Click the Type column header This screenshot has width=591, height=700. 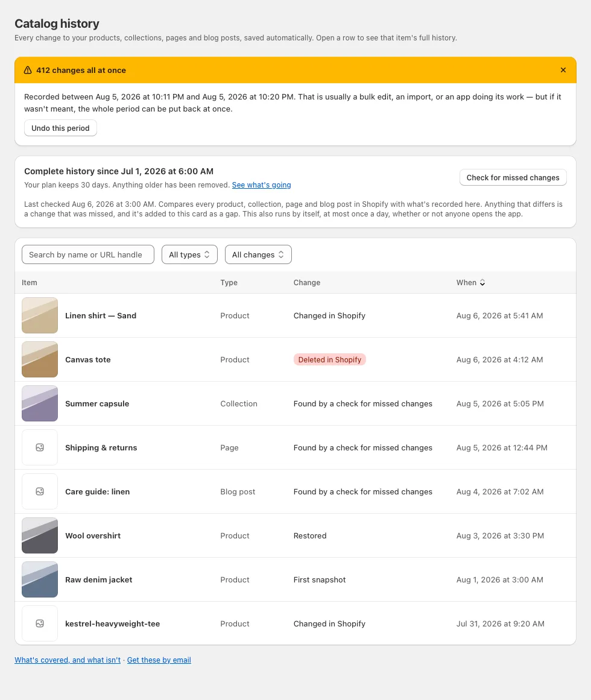pyautogui.click(x=229, y=283)
